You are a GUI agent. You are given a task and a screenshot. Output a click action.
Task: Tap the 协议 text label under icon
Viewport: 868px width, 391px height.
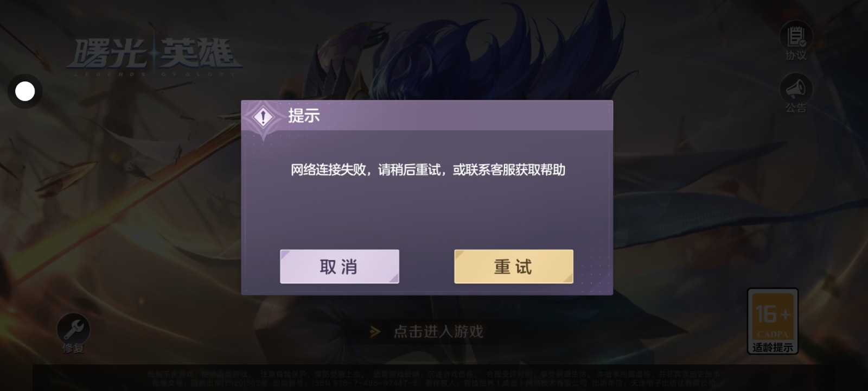coord(796,55)
